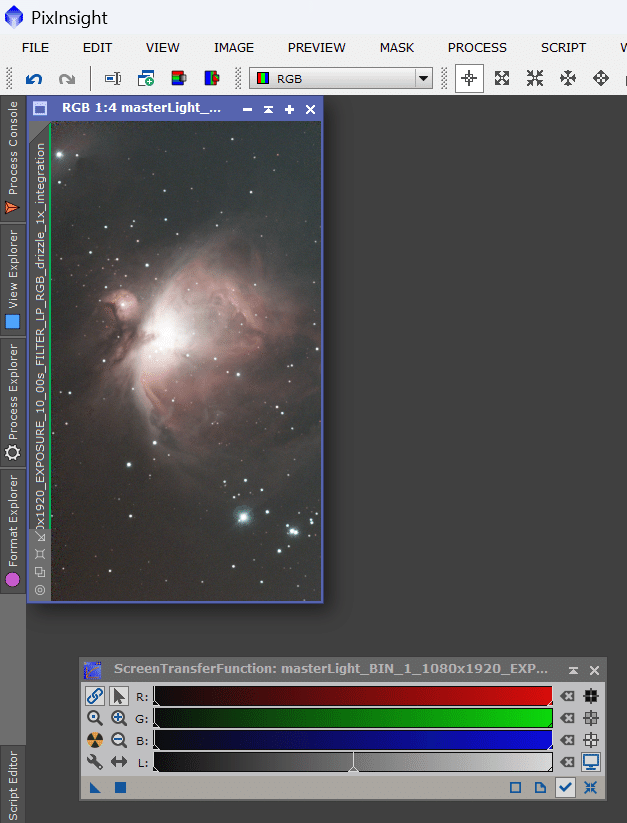The height and width of the screenshot is (823, 627).
Task: Select the pan mode arrows in STF
Action: (119, 762)
